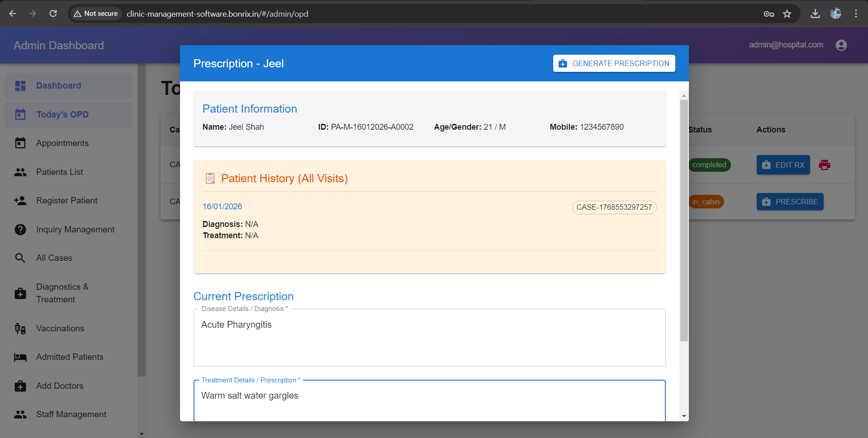Select the Diagnostics & Treatment medical icon
The image size is (868, 438).
(20, 293)
